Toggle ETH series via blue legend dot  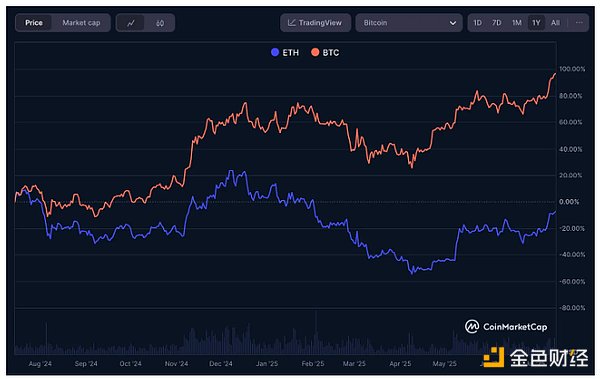(x=275, y=52)
